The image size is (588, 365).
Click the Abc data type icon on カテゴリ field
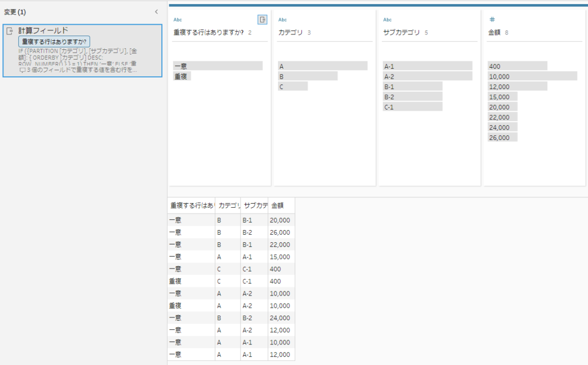(x=281, y=19)
